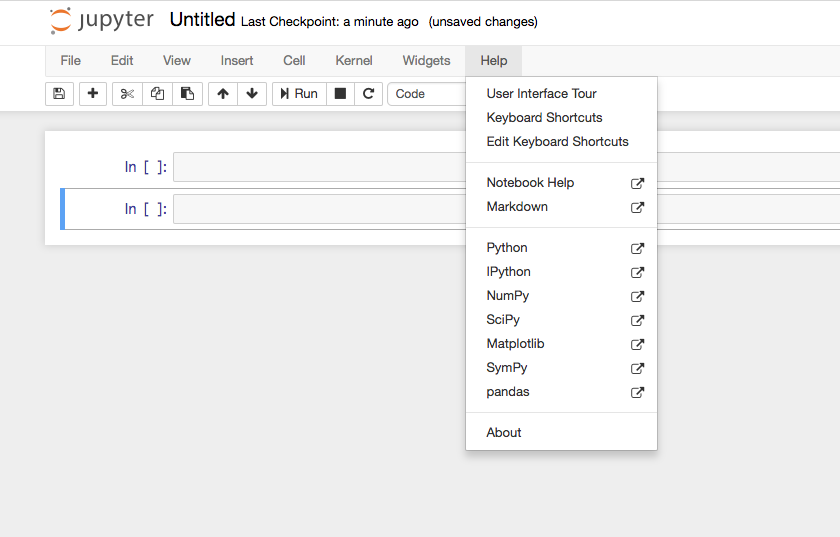Insert cell below with plus icon
This screenshot has height=537, width=840.
point(93,94)
